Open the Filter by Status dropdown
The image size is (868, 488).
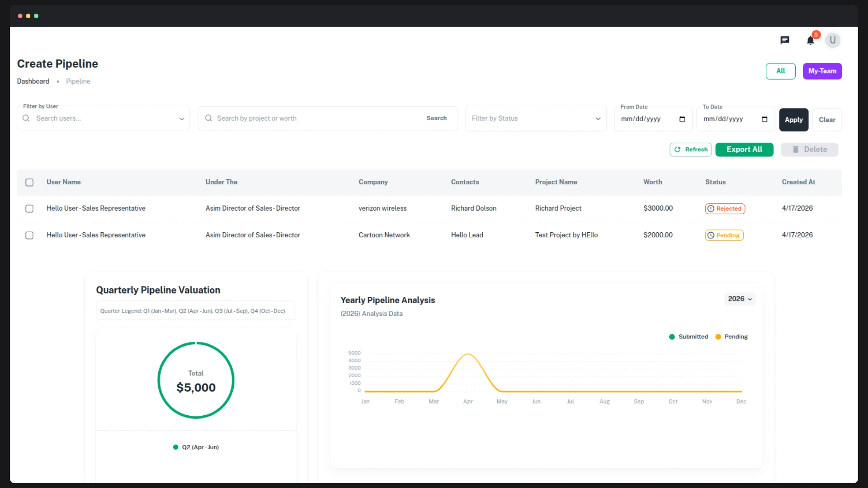tap(536, 118)
